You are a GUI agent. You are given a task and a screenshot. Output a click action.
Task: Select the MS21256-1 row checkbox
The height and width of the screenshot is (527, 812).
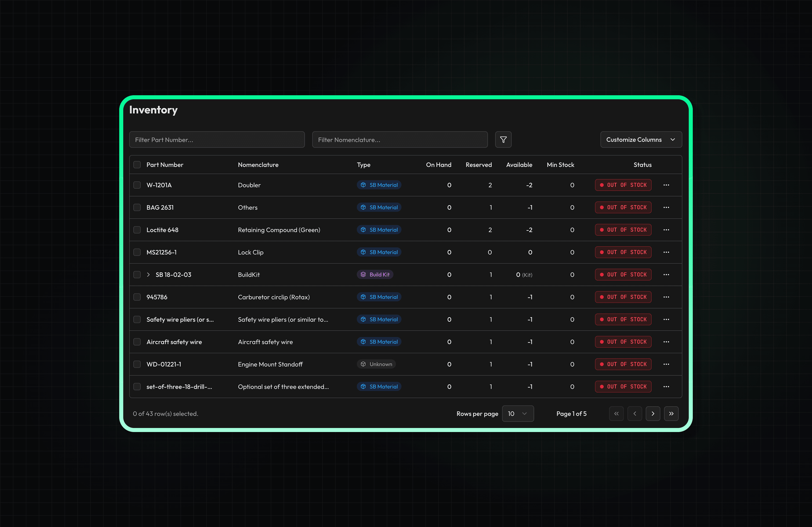click(137, 252)
